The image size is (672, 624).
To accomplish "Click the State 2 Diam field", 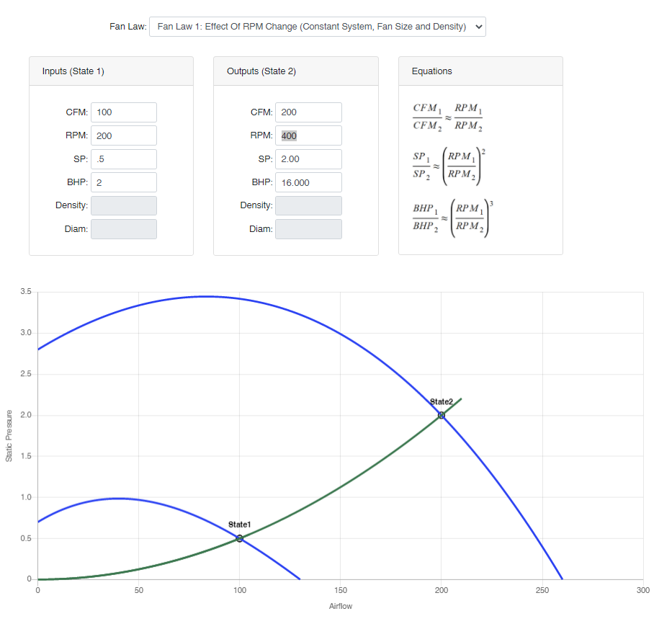I will click(x=308, y=229).
